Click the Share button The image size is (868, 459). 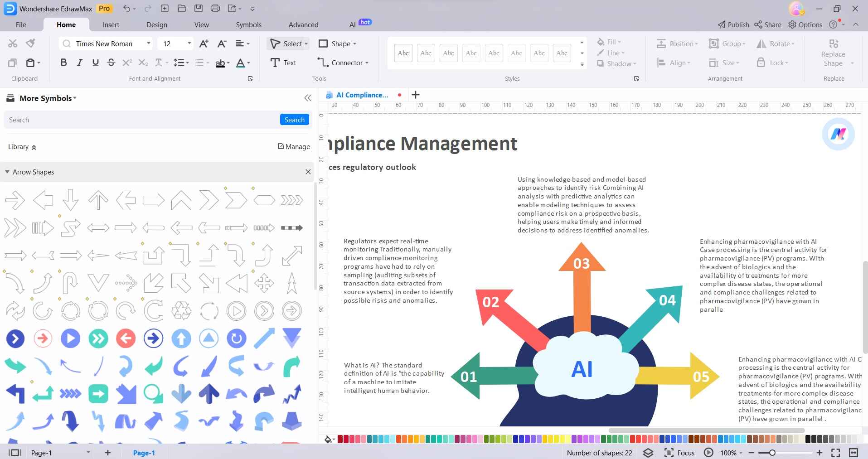pyautogui.click(x=767, y=24)
